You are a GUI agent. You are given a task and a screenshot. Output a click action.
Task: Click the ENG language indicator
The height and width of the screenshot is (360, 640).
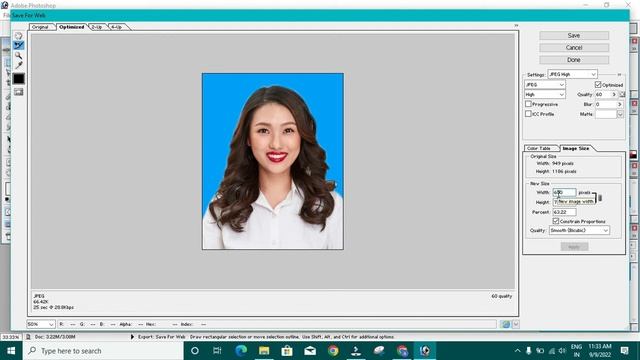point(576,351)
